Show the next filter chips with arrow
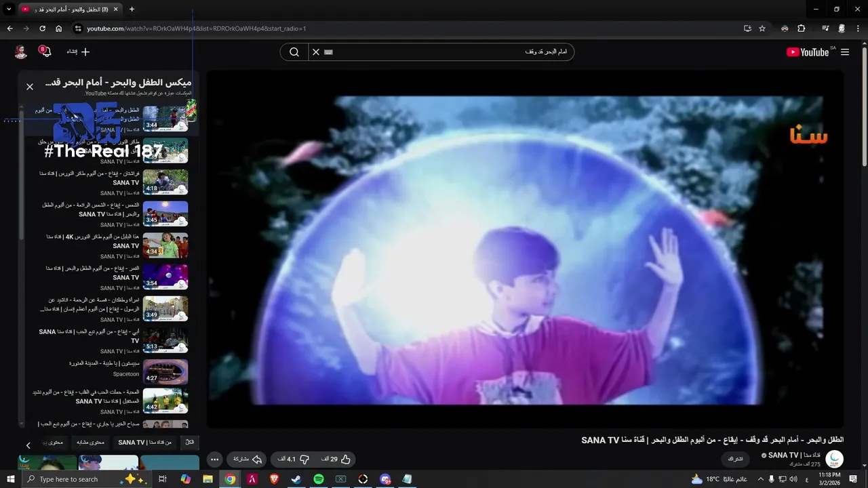The image size is (868, 488). click(28, 445)
